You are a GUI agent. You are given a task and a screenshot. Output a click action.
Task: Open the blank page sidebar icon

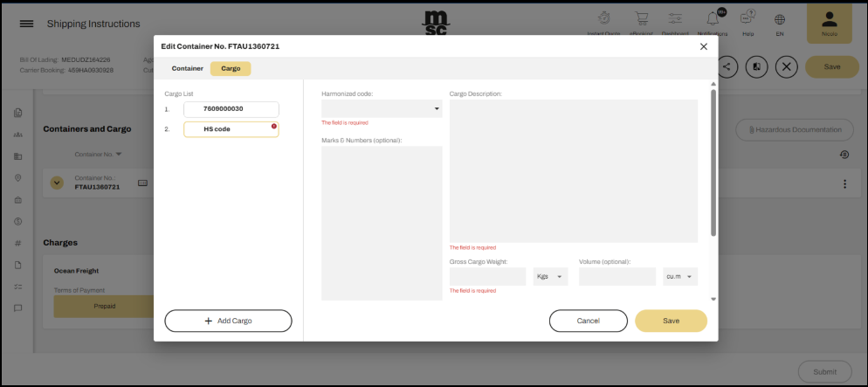click(x=17, y=265)
